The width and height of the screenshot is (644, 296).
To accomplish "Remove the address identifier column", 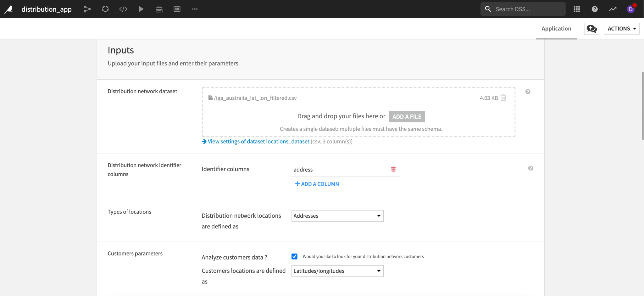I will [393, 169].
